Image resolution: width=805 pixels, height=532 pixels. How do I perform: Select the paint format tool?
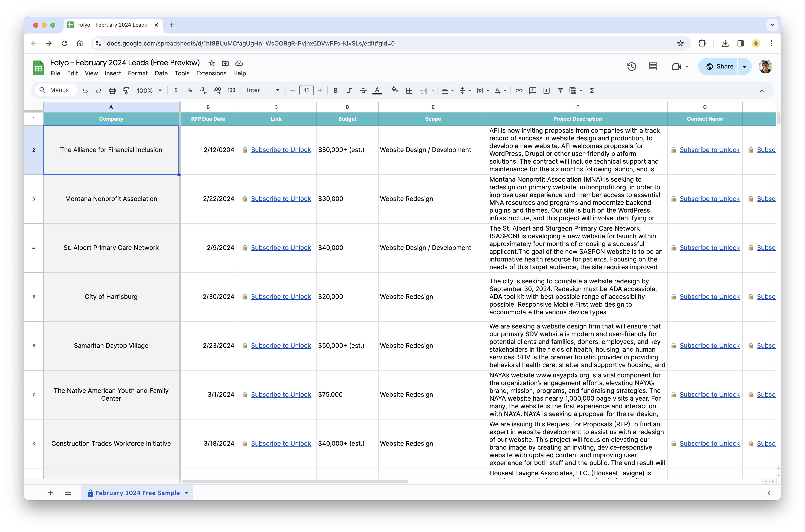click(126, 90)
